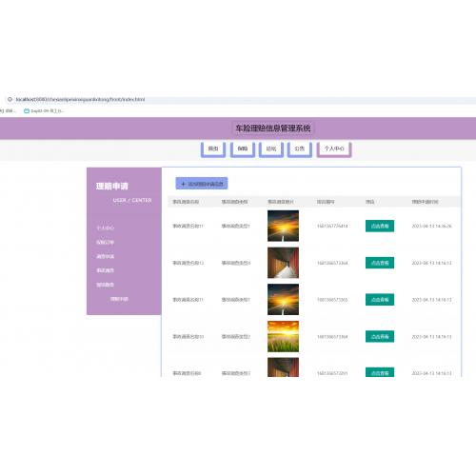
Task: Open the 首页 navigation tab
Action: 213,149
